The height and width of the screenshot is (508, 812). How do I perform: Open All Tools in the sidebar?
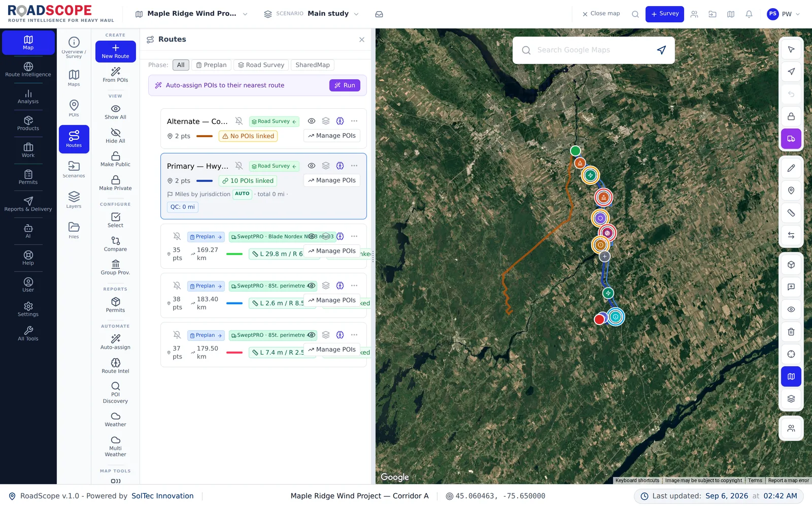click(x=28, y=334)
